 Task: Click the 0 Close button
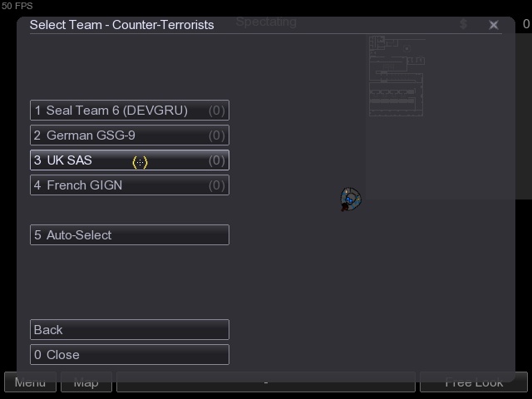pos(130,355)
